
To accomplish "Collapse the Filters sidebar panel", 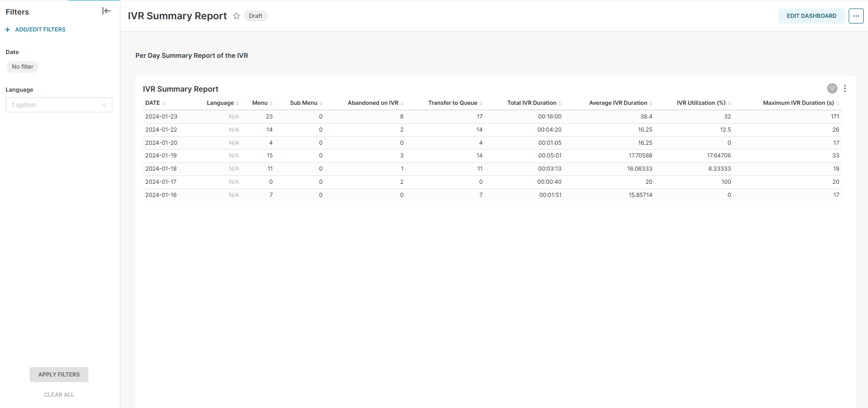I will click(106, 11).
